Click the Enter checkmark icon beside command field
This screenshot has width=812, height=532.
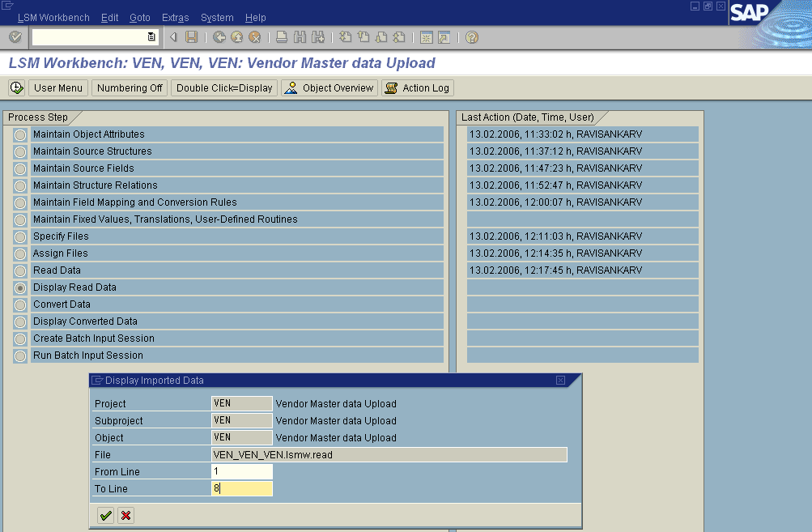(15, 37)
